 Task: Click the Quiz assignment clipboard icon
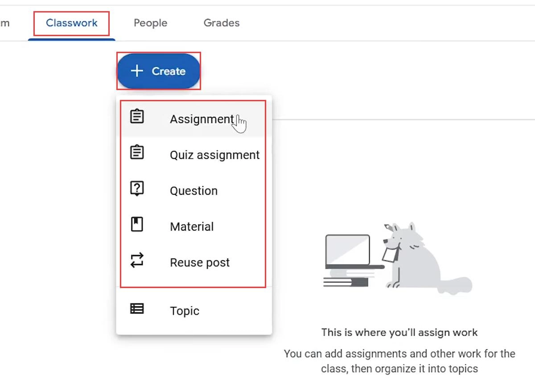pos(136,152)
